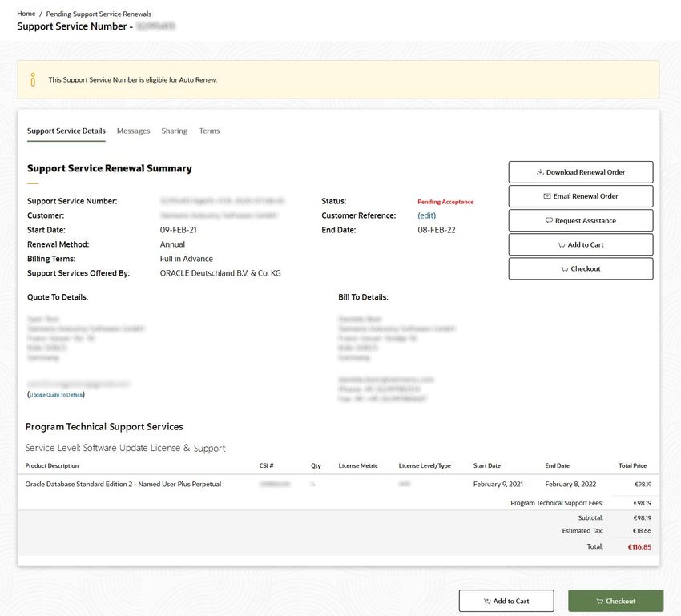The image size is (681, 616).
Task: Click the red Total amount €116.85
Action: (x=639, y=547)
